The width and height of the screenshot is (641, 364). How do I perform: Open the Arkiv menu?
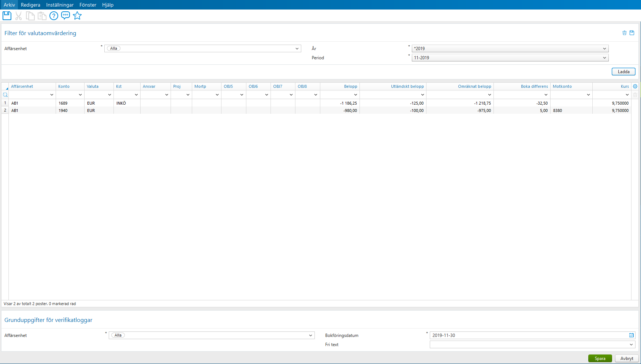9,5
